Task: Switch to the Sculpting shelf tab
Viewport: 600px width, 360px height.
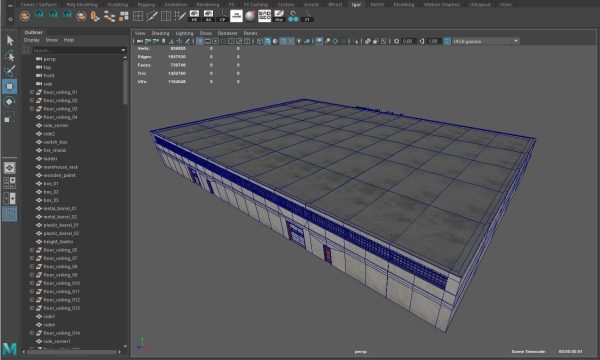Action: (x=117, y=5)
